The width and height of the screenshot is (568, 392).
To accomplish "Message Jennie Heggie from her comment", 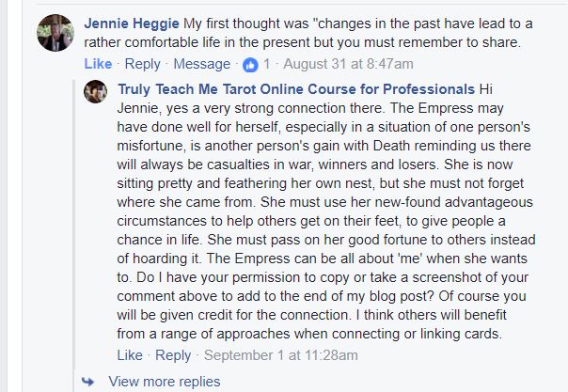I will point(202,64).
